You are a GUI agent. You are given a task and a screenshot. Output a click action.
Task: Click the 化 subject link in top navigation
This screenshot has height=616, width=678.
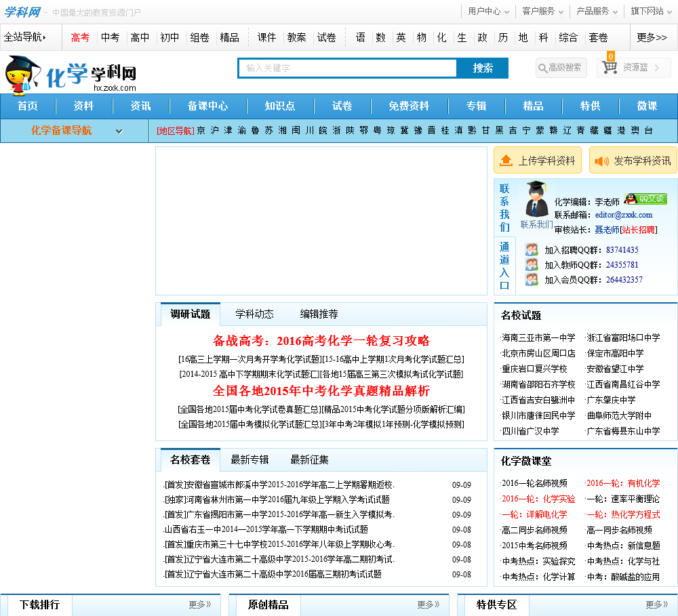tap(441, 37)
